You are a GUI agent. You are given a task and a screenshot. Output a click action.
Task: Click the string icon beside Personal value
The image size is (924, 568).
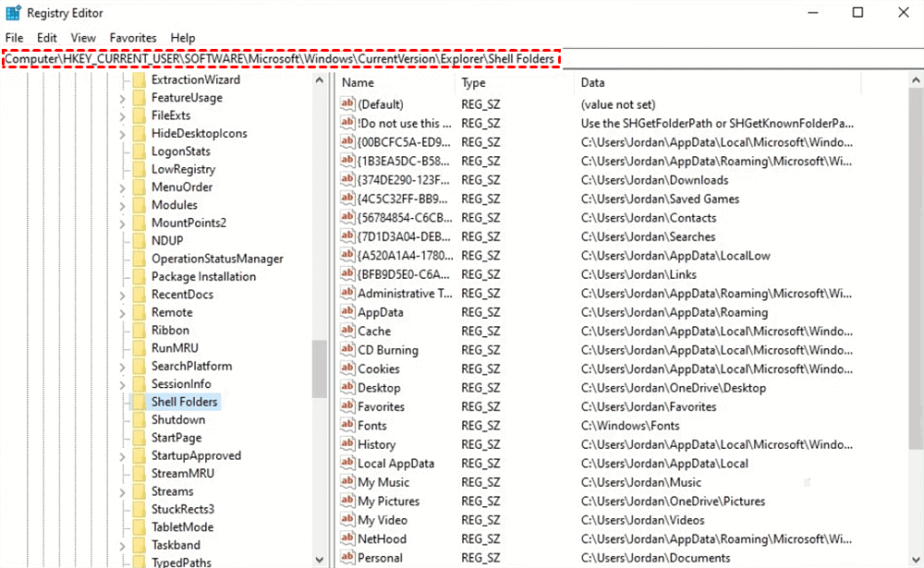pyautogui.click(x=347, y=557)
